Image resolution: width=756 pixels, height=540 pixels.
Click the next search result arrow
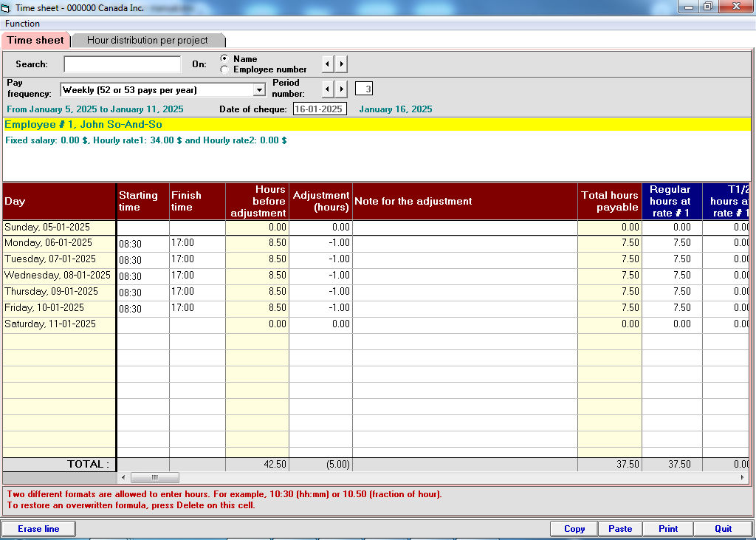coord(341,64)
